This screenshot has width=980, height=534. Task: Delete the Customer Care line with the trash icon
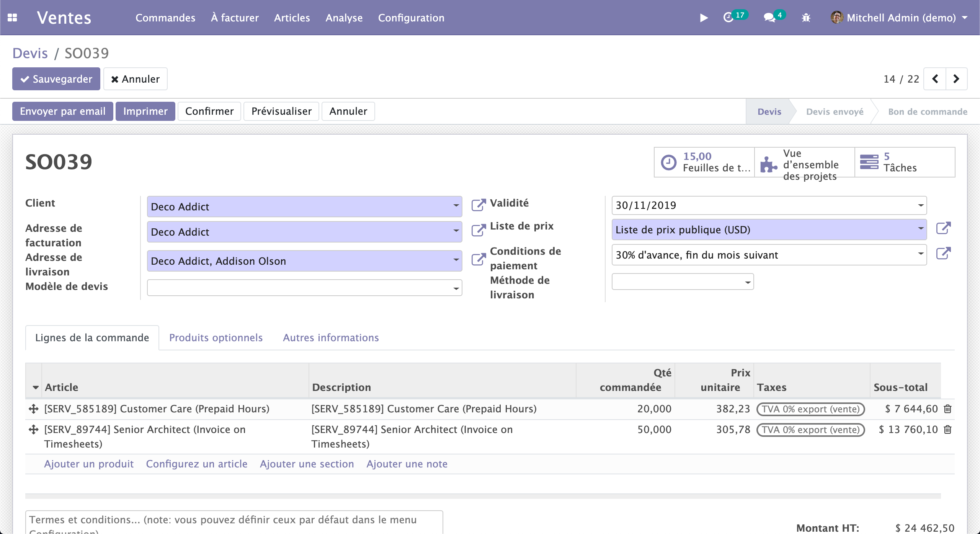coord(947,409)
